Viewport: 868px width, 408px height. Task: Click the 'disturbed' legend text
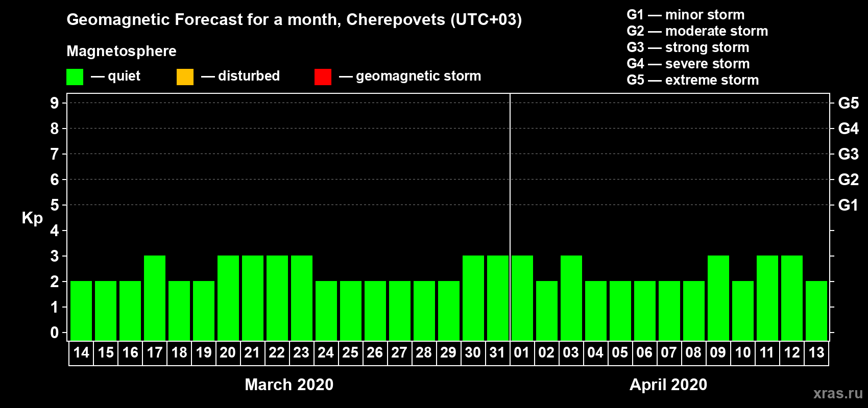point(249,76)
